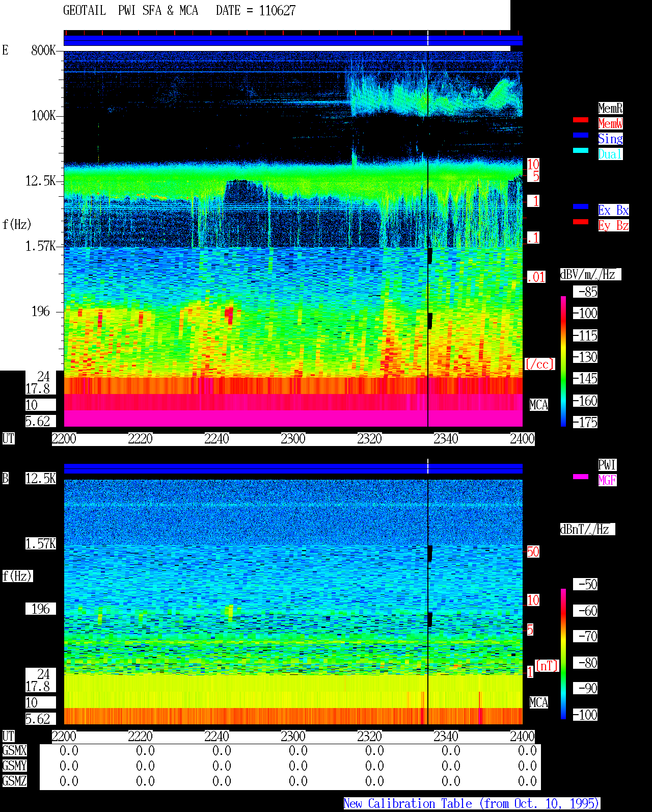The width and height of the screenshot is (652, 812).
Task: Click the 'E' panel label
Action: coord(5,50)
